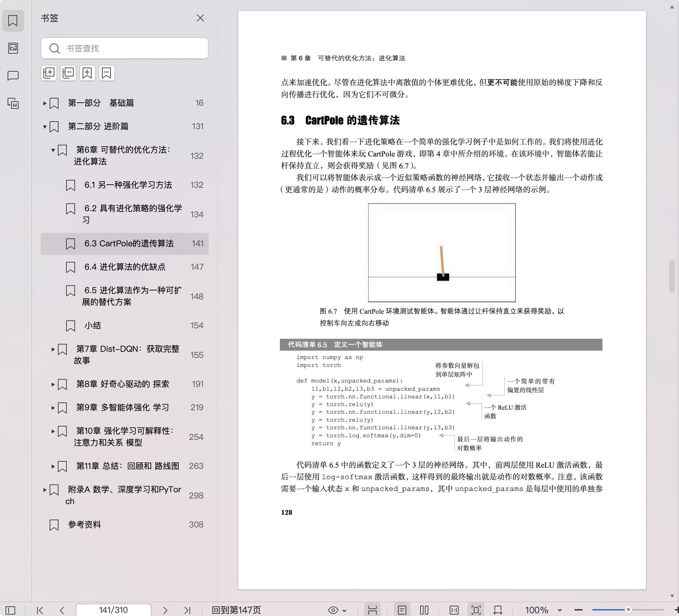This screenshot has width=679, height=616.
Task: Collapse the 第二部分 进阶篇 bookmark
Action: coord(45,126)
